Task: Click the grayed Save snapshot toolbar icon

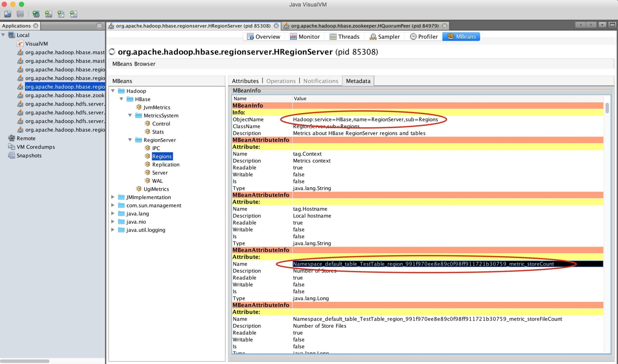Action: (20, 14)
